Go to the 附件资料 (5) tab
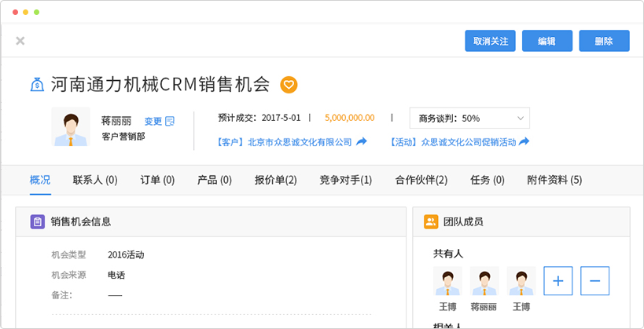The width and height of the screenshot is (644, 329). click(554, 181)
